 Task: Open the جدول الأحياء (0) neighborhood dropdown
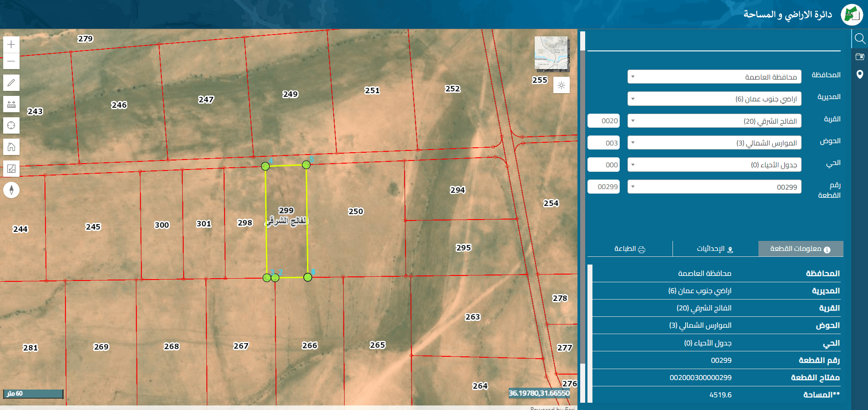[714, 165]
